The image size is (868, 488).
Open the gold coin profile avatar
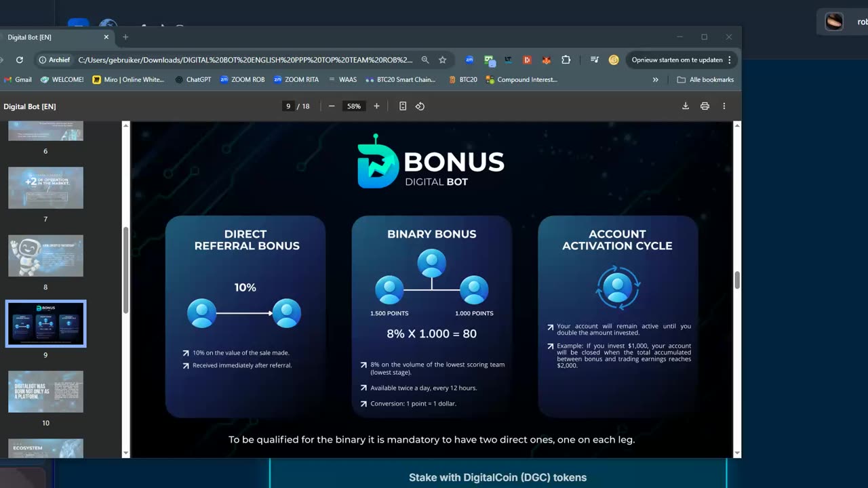[614, 60]
